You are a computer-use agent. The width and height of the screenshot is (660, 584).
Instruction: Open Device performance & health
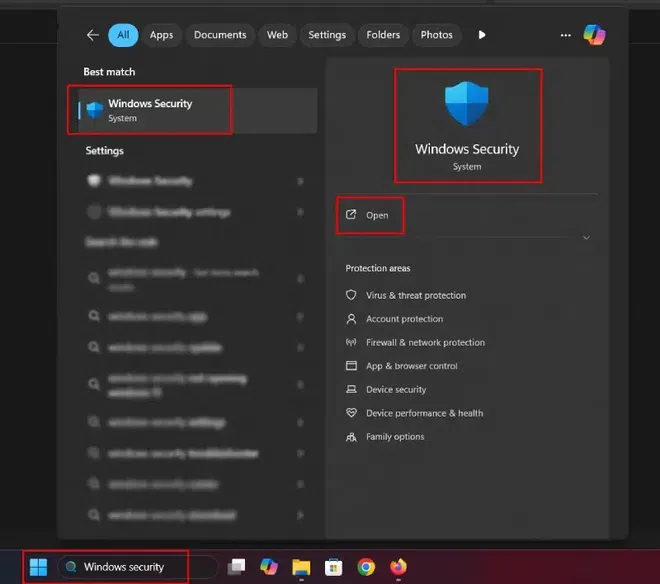(x=424, y=413)
